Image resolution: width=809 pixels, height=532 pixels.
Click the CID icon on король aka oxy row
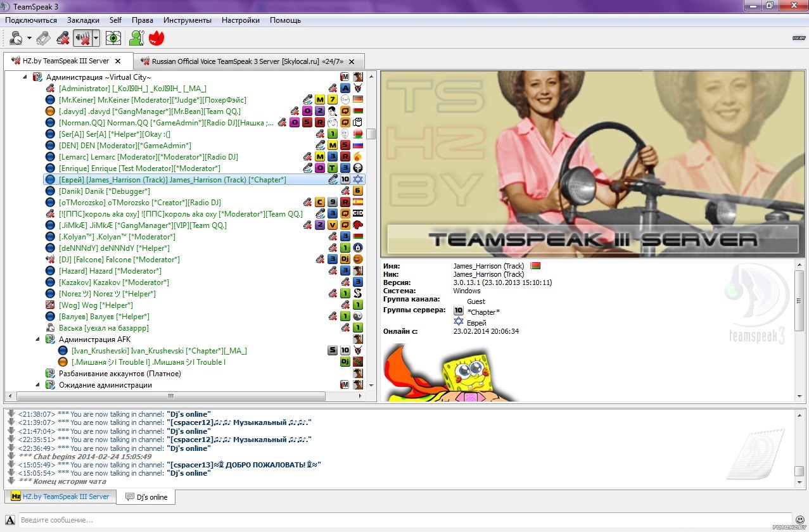(x=358, y=214)
